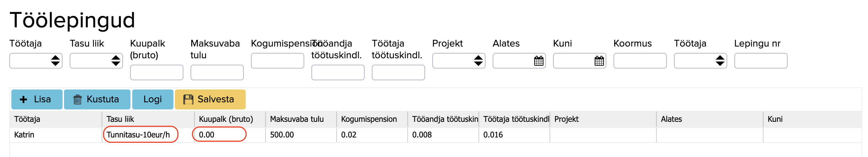Viewport: 868px width, 157px height.
Task: Expand the Tasu liik filter dropdown
Action: (x=96, y=61)
